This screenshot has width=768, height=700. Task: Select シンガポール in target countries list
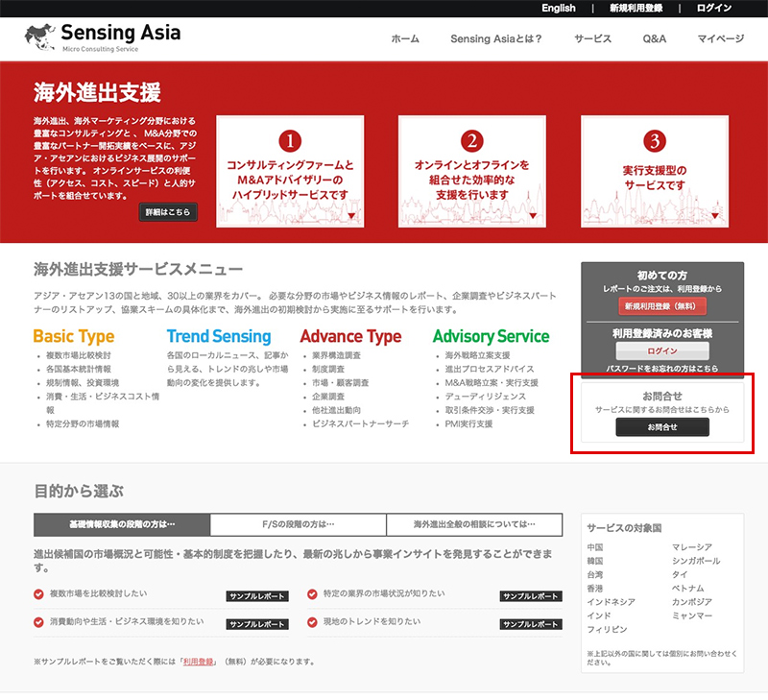(696, 561)
